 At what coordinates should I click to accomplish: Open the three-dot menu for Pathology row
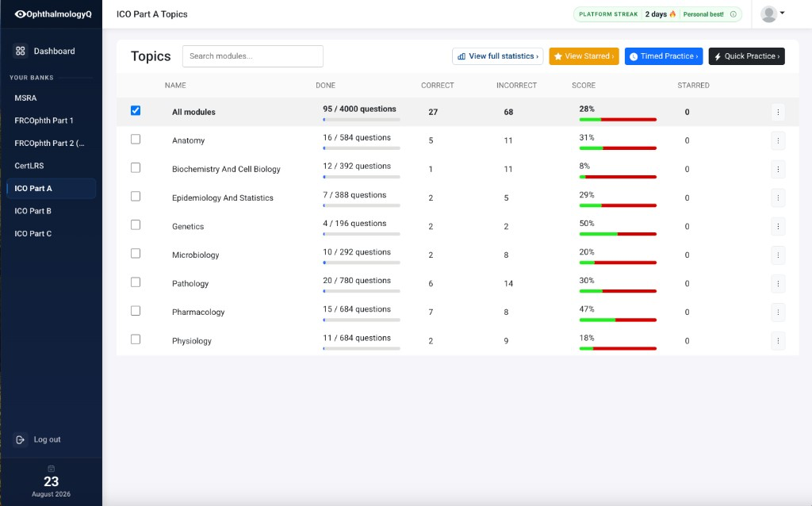778,283
